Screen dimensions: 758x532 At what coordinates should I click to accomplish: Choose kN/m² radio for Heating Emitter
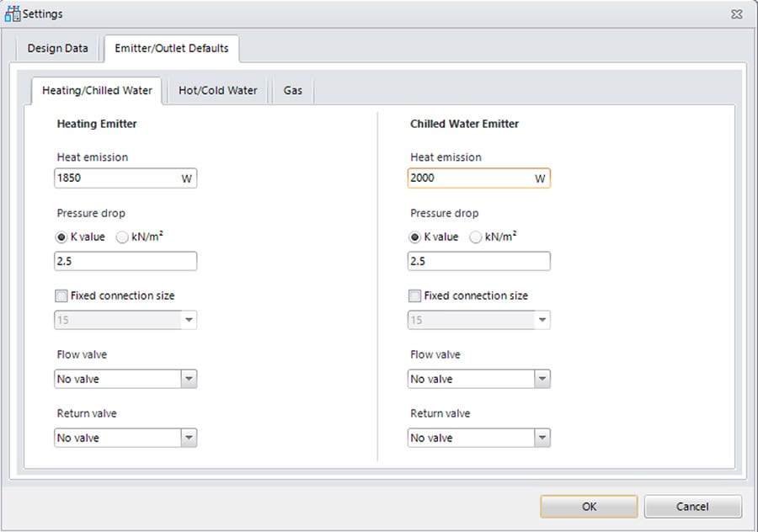123,237
